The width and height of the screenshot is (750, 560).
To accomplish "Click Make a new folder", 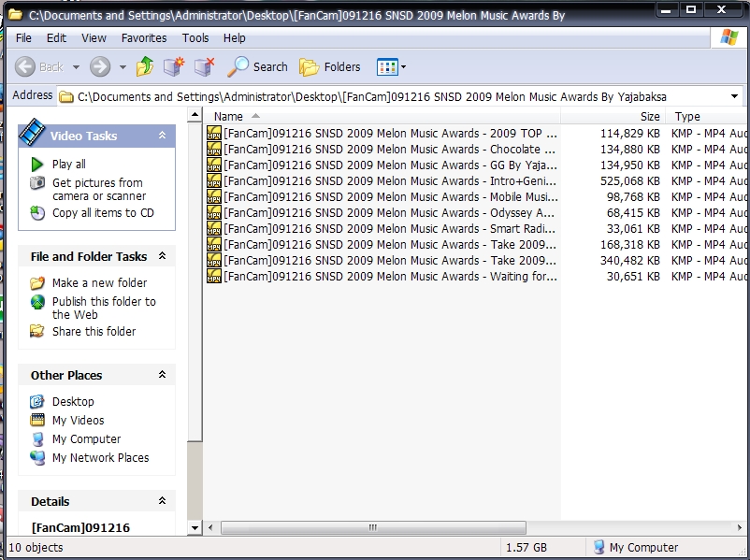I will (99, 282).
